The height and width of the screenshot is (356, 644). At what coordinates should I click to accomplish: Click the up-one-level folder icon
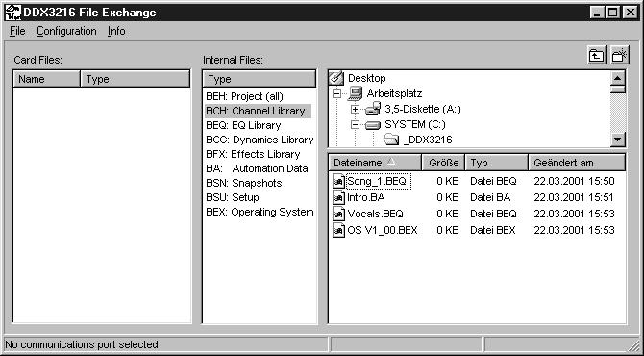coord(596,55)
